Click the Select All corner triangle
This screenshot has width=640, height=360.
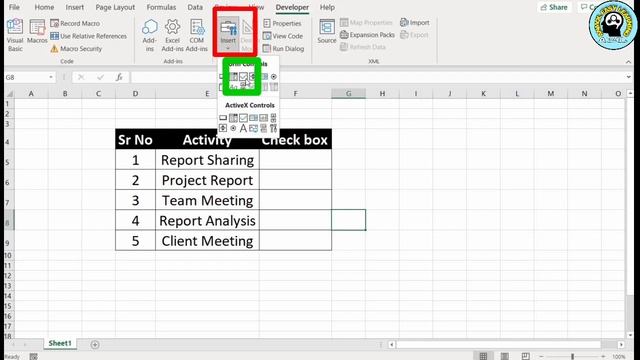point(9,94)
